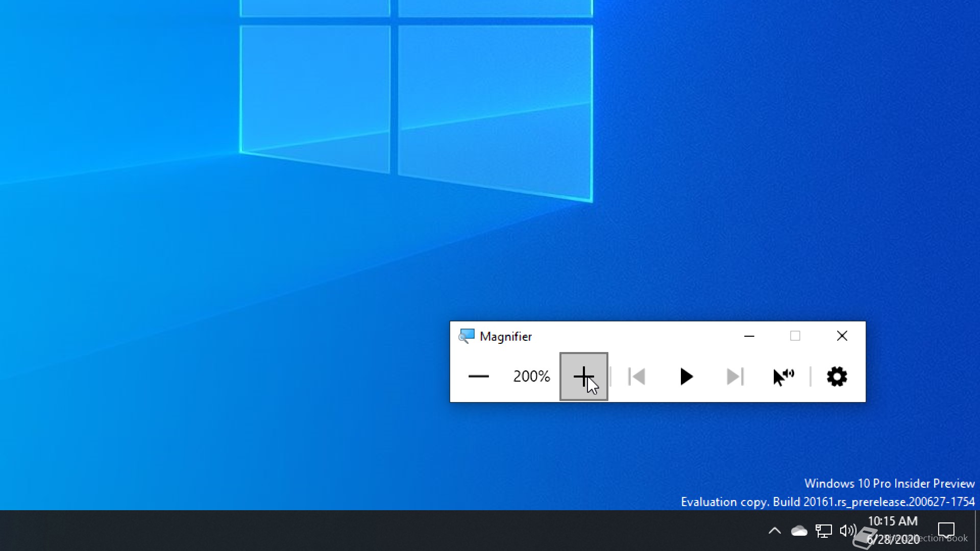Click the 200% zoom level text

[531, 377]
